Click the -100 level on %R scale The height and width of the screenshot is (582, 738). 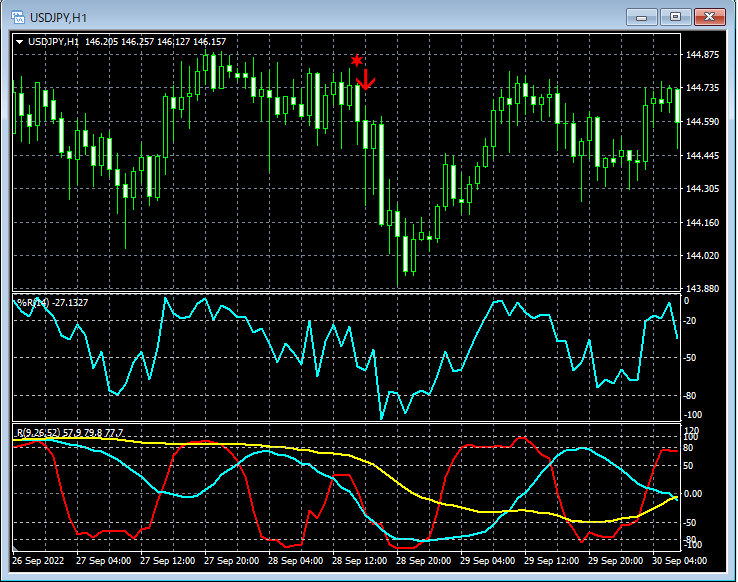point(692,414)
